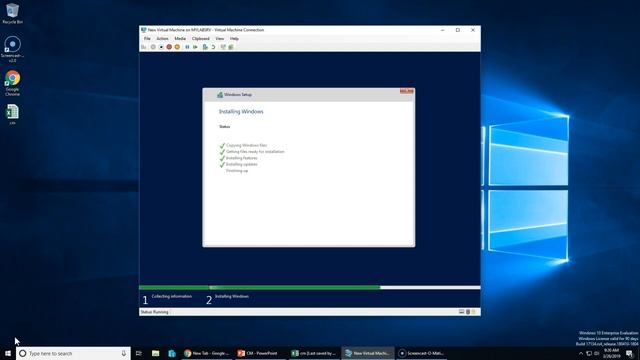Show hidden system tray icons
The height and width of the screenshot is (360, 640).
[581, 353]
